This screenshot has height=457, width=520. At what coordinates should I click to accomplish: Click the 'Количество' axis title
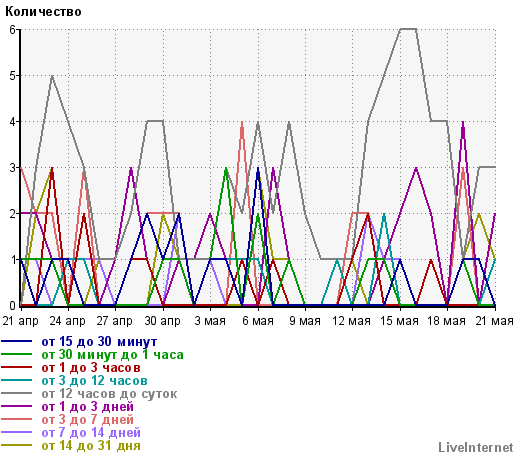(x=43, y=12)
